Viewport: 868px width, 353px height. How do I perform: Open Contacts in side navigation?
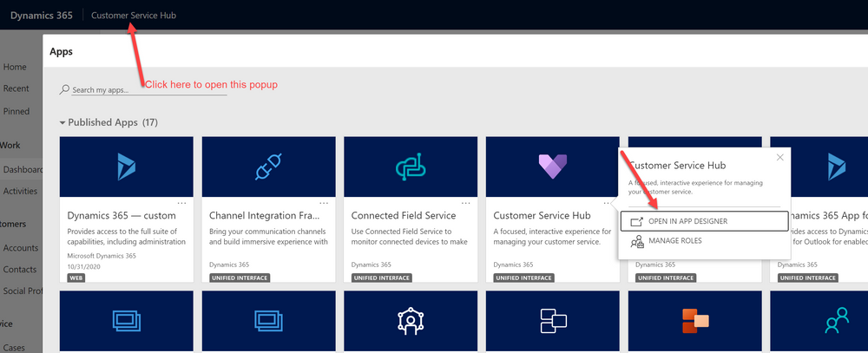click(x=20, y=270)
